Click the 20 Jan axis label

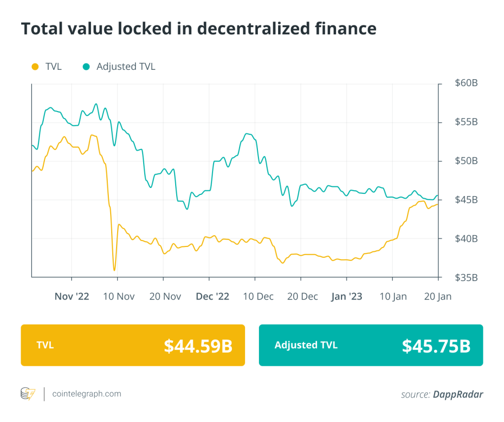438,296
